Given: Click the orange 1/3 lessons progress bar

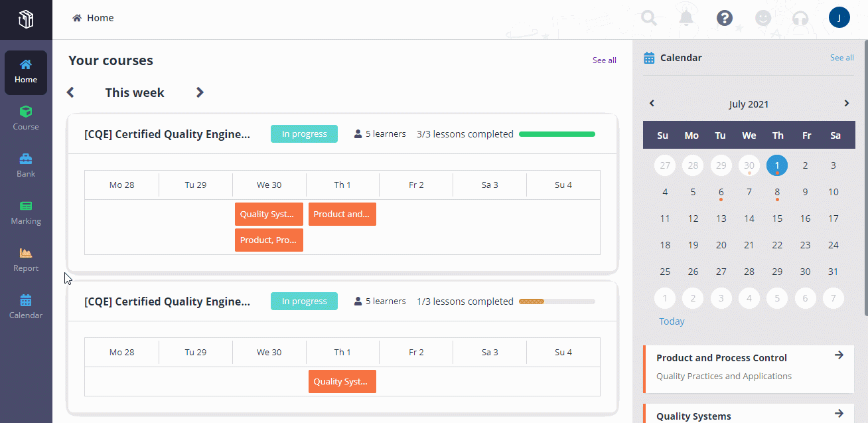Looking at the screenshot, I should 557,301.
